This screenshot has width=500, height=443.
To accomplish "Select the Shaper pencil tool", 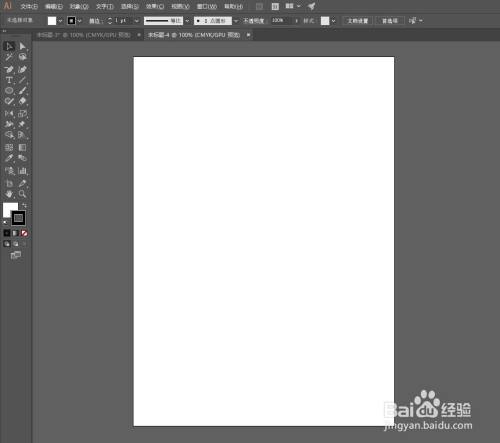I will (x=9, y=101).
